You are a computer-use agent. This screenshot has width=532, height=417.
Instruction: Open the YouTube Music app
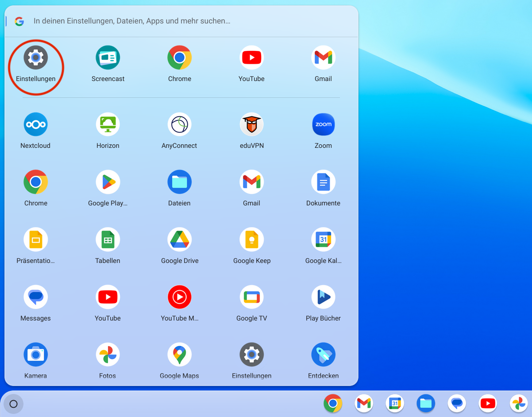click(x=180, y=297)
